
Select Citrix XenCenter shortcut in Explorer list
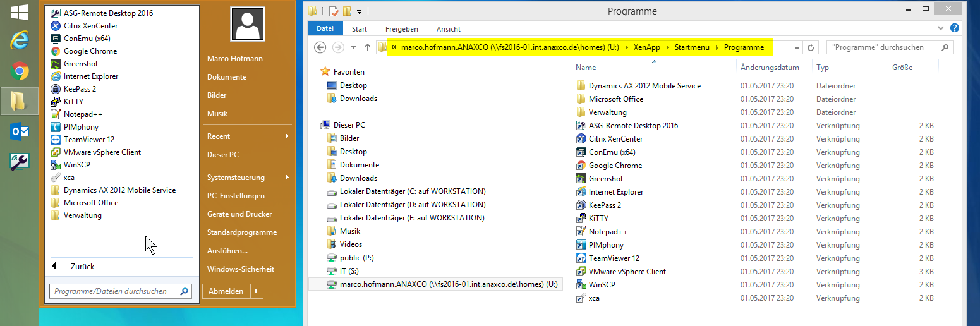pos(609,139)
